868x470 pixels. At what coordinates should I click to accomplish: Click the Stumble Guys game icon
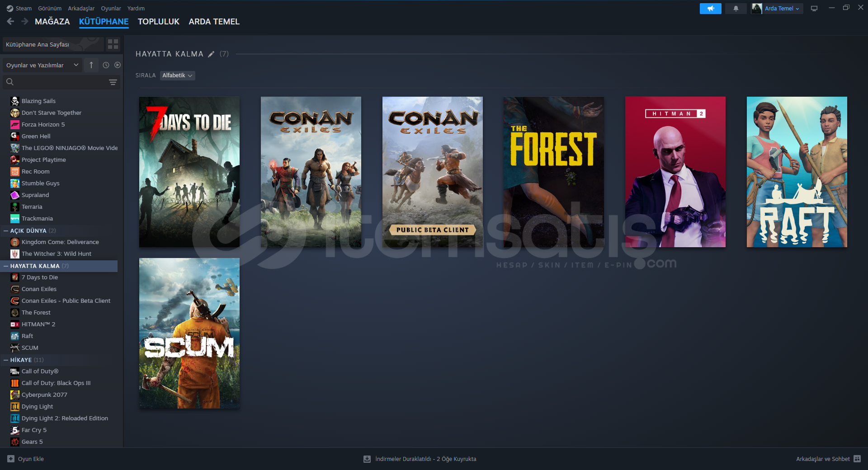(15, 183)
